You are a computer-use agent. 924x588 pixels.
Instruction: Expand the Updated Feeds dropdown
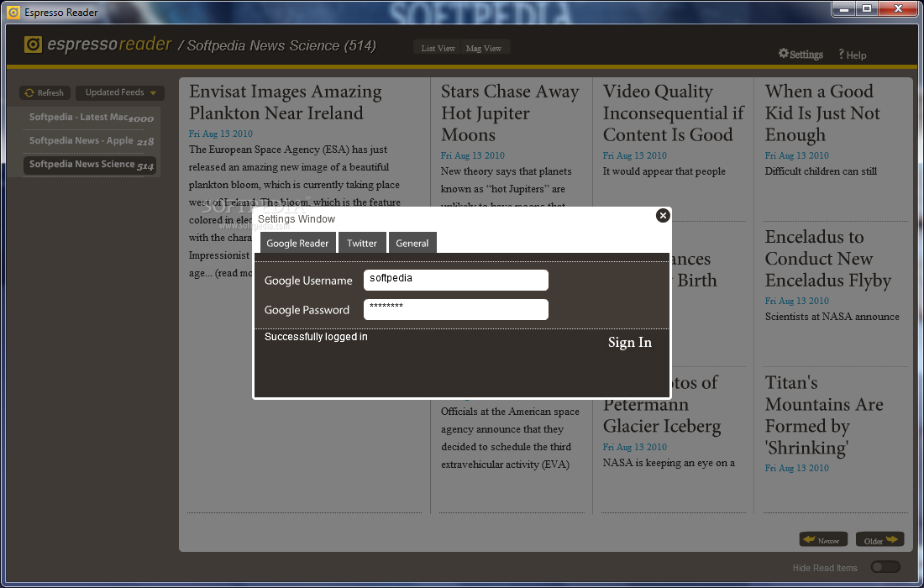120,92
